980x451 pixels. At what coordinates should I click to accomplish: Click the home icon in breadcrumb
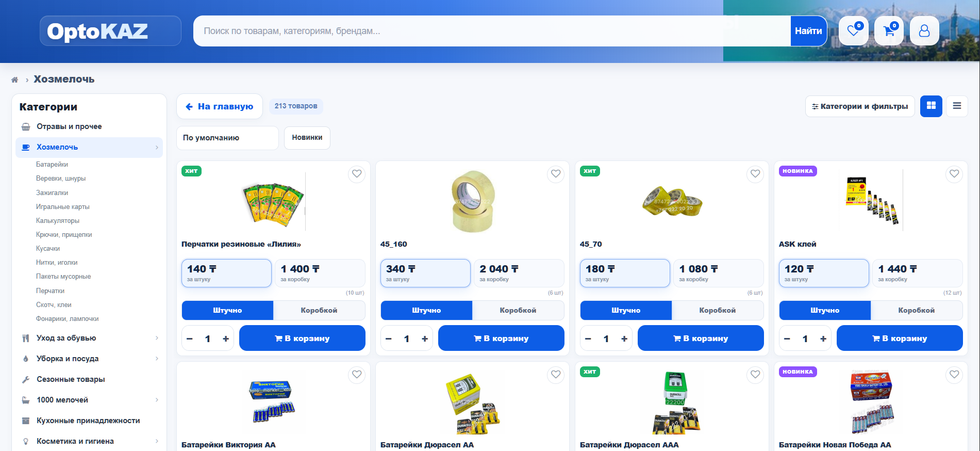pos(14,79)
